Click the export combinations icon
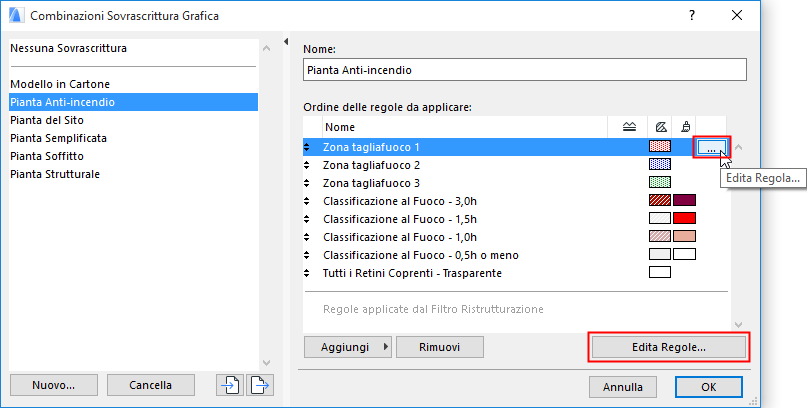 [x=259, y=385]
